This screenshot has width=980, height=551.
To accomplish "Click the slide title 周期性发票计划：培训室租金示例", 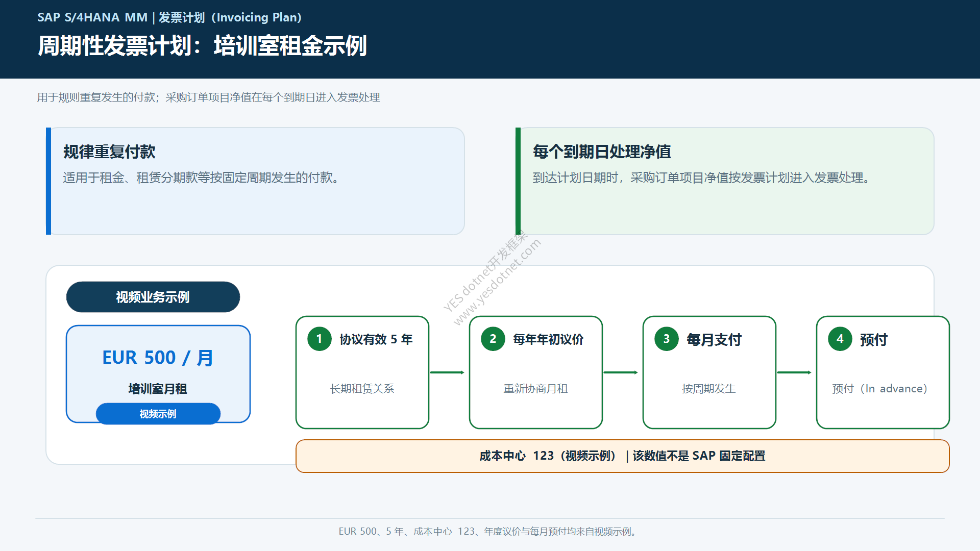I will 202,45.
